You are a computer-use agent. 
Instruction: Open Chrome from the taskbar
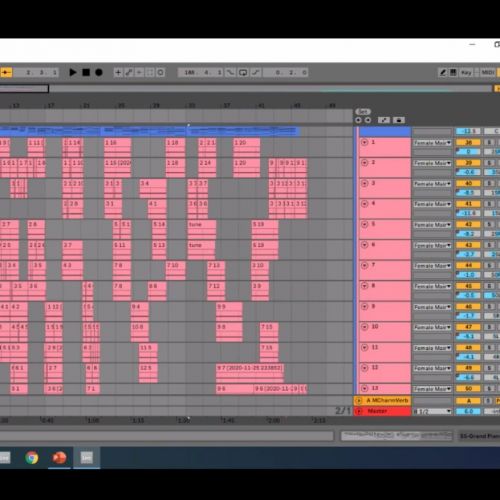(32, 457)
